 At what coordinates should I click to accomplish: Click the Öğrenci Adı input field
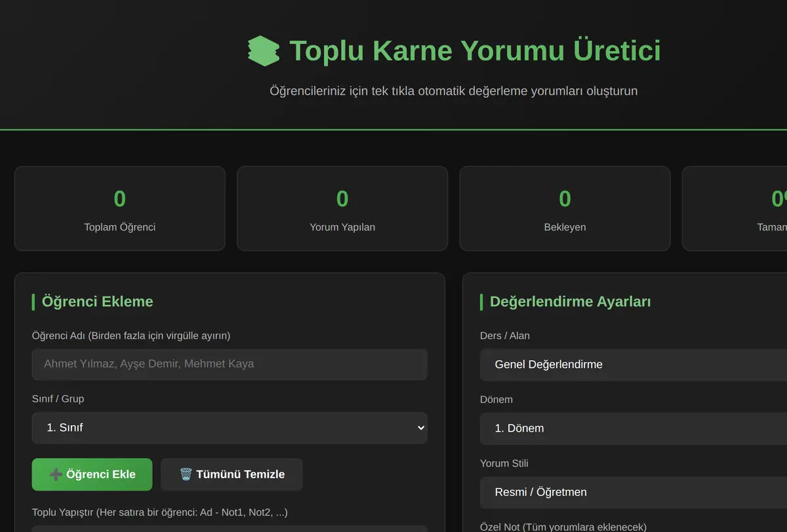230,364
